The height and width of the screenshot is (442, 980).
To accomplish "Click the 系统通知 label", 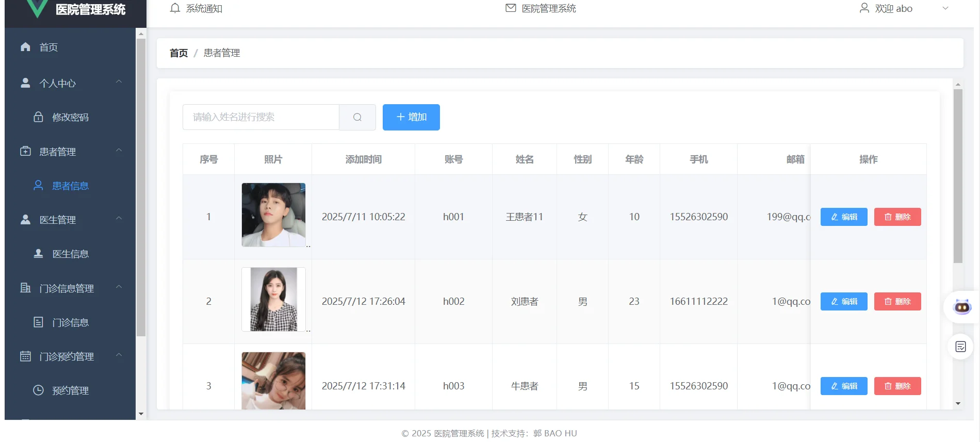I will (x=204, y=8).
